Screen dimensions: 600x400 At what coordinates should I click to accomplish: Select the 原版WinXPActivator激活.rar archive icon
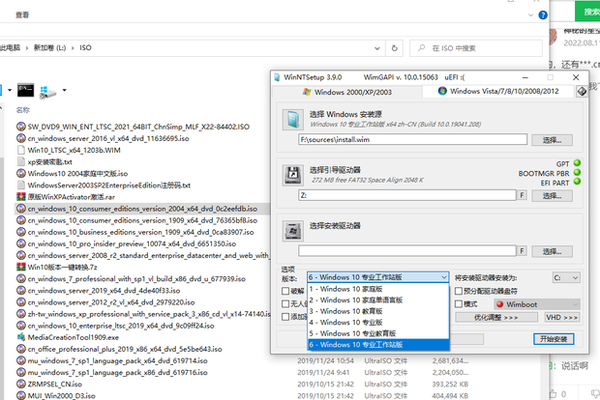tap(21, 197)
